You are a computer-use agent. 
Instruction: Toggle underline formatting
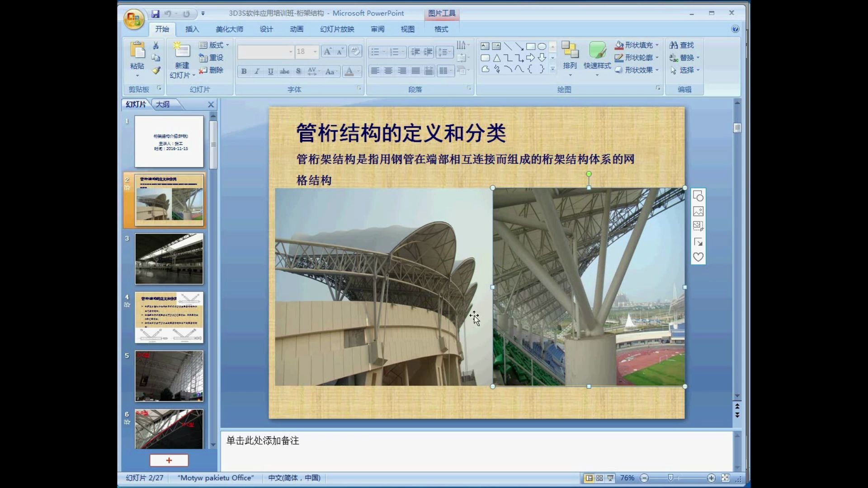pos(270,71)
